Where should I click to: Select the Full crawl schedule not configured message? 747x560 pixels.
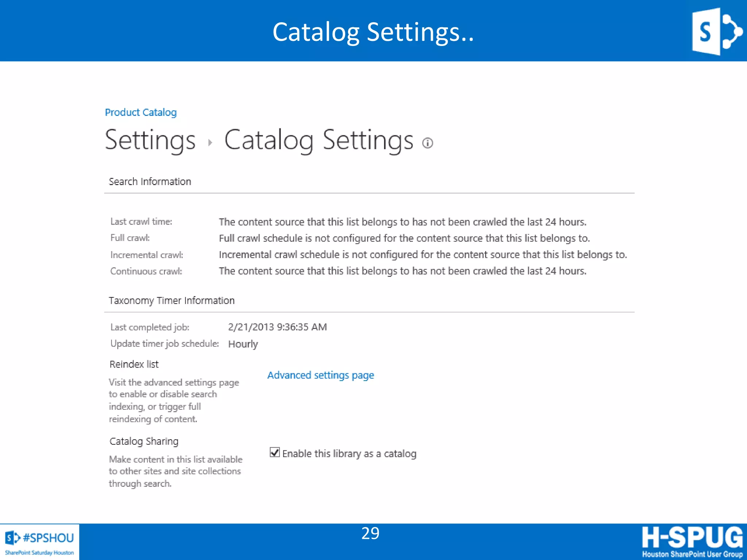pyautogui.click(x=404, y=238)
